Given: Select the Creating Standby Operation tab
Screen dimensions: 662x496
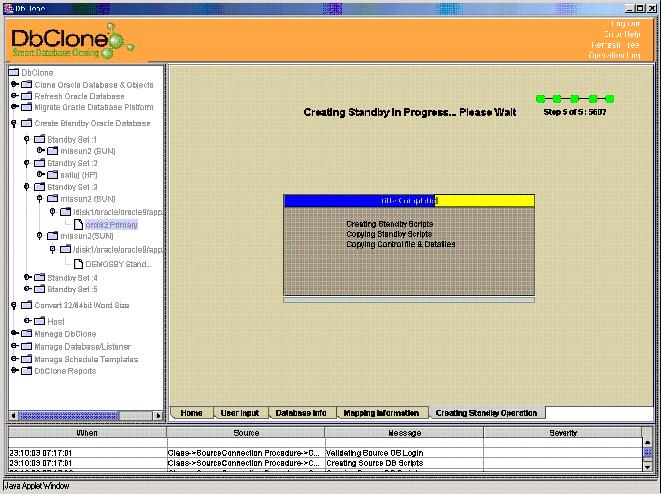Looking at the screenshot, I should point(486,413).
